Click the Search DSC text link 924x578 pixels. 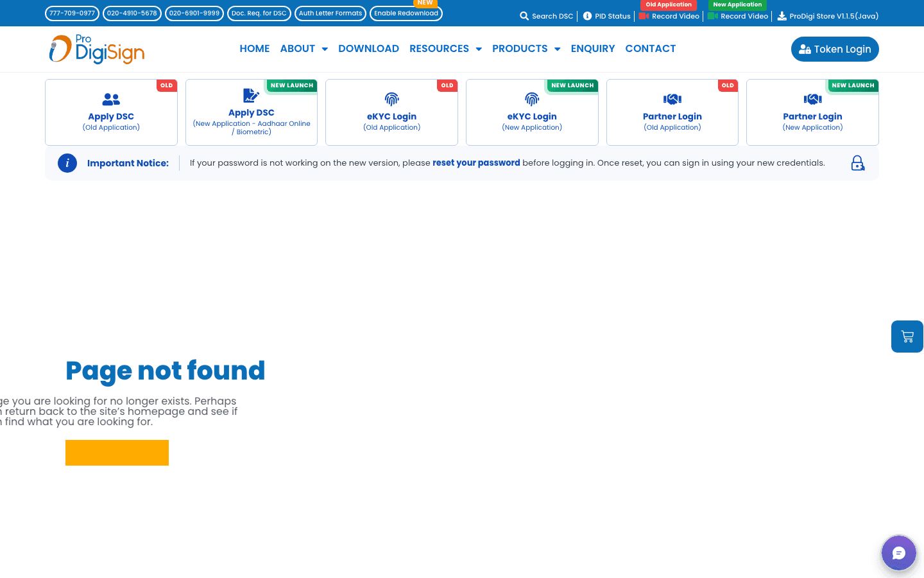tap(552, 16)
